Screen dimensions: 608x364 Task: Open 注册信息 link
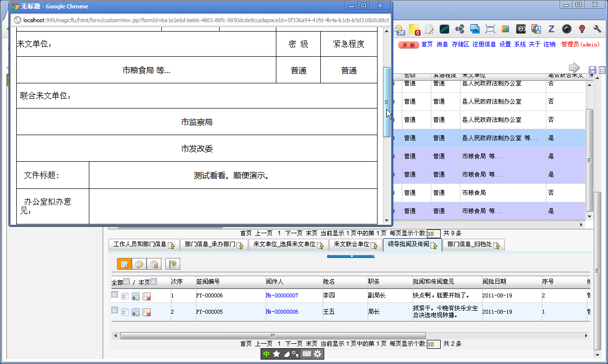click(x=484, y=44)
